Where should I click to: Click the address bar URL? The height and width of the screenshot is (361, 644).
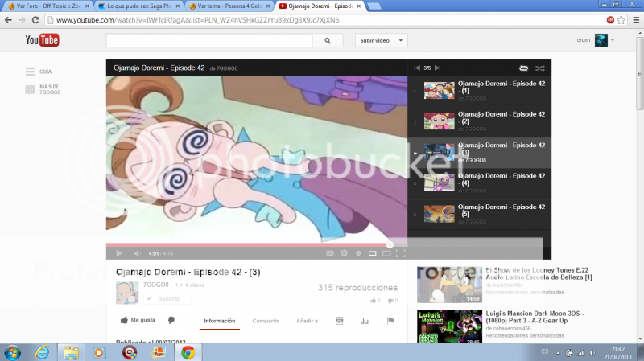pyautogui.click(x=197, y=19)
